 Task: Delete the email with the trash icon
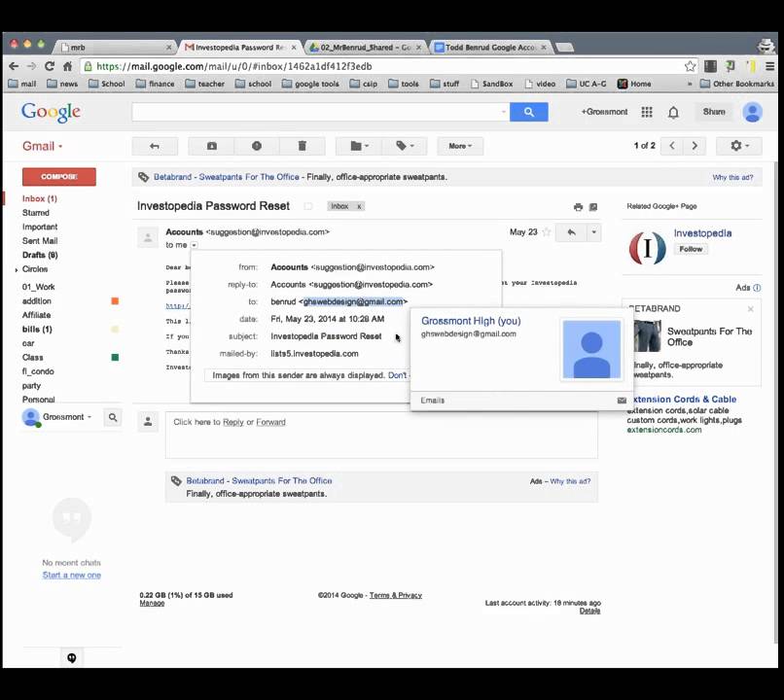[302, 146]
